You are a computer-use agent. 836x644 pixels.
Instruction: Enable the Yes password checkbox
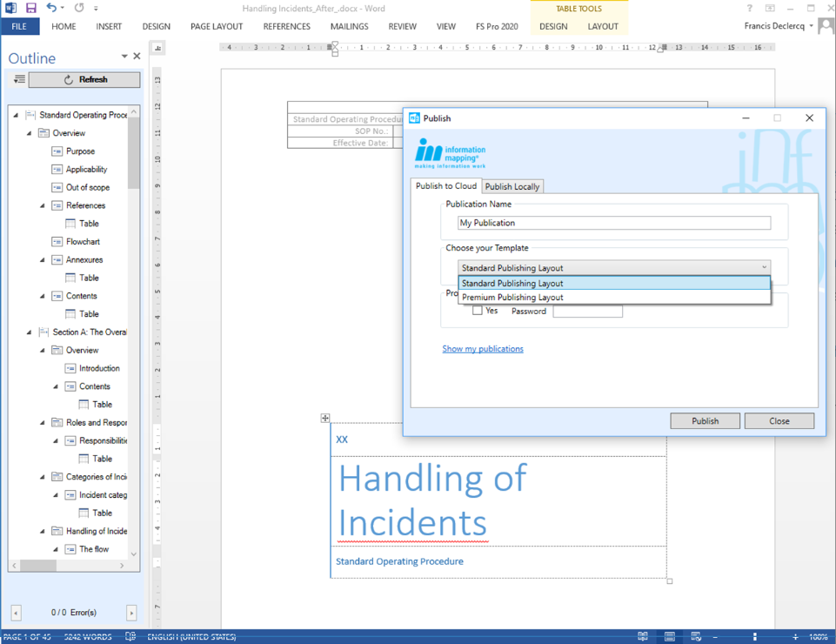point(478,311)
